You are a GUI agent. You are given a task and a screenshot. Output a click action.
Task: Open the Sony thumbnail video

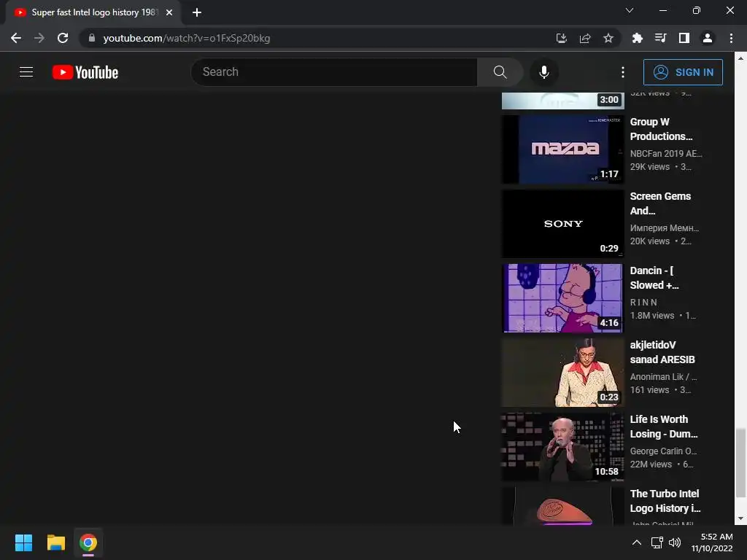[x=562, y=223]
